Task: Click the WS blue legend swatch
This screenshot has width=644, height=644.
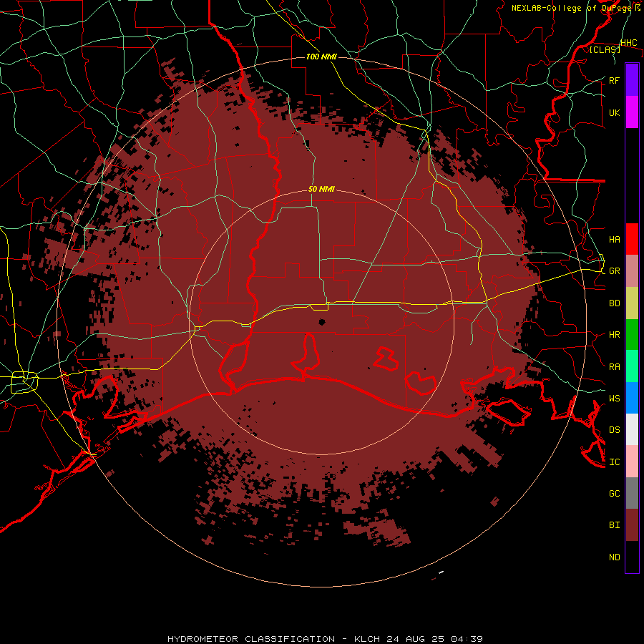Action: 632,398
